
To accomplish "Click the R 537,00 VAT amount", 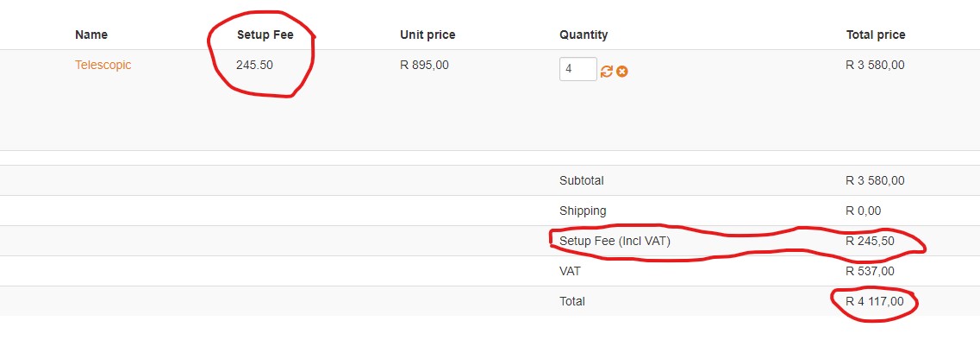I will click(x=871, y=271).
